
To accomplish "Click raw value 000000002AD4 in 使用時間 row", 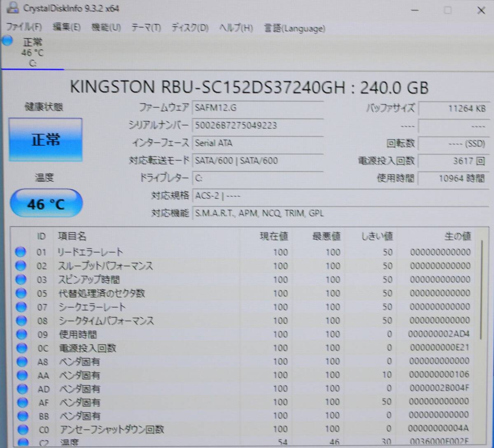I will tap(439, 334).
